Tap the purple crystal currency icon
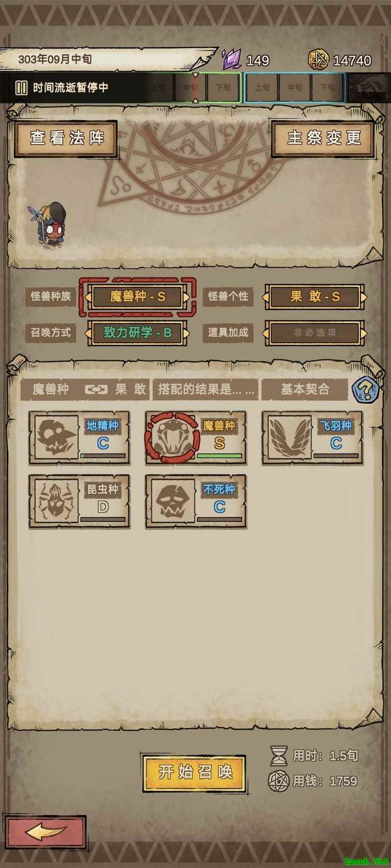391x868 pixels. [x=232, y=60]
